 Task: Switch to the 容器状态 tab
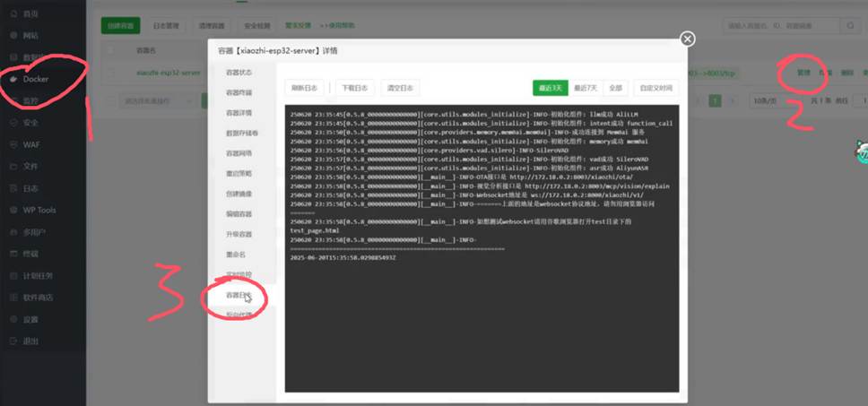pos(239,73)
